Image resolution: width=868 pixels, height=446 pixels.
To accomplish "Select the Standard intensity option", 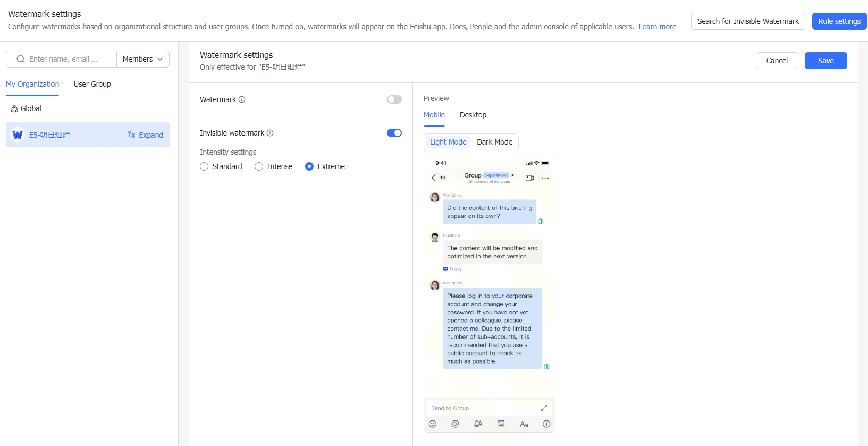I will pos(204,166).
